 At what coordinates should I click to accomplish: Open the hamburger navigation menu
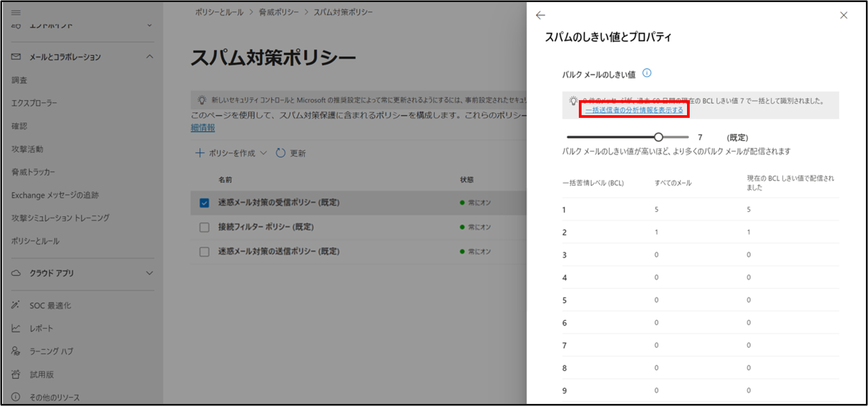[16, 12]
